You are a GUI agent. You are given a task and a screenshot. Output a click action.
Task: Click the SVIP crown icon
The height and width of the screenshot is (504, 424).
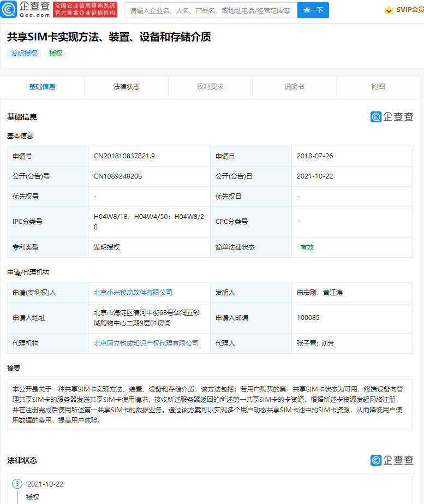pos(389,10)
